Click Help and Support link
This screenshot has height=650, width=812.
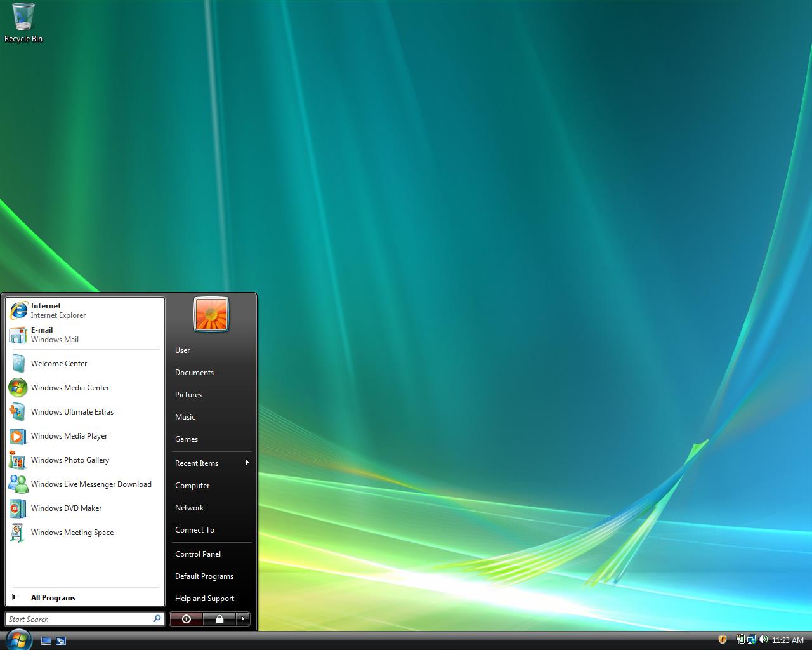204,599
